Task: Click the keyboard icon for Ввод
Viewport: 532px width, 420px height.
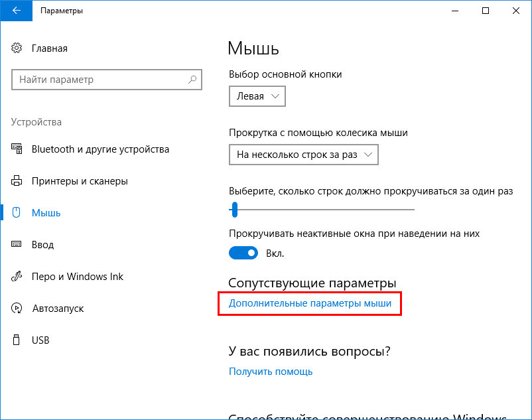Action: point(17,244)
